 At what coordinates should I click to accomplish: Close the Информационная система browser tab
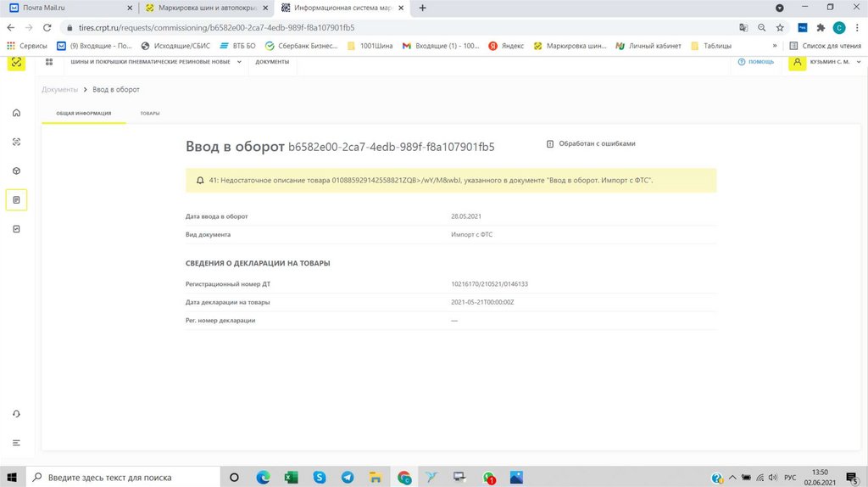point(401,8)
